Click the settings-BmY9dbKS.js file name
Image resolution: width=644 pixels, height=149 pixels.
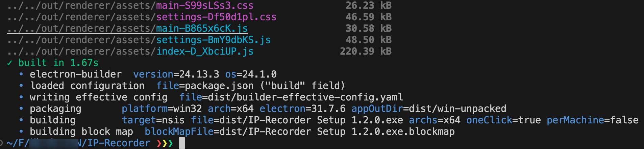pyautogui.click(x=213, y=40)
